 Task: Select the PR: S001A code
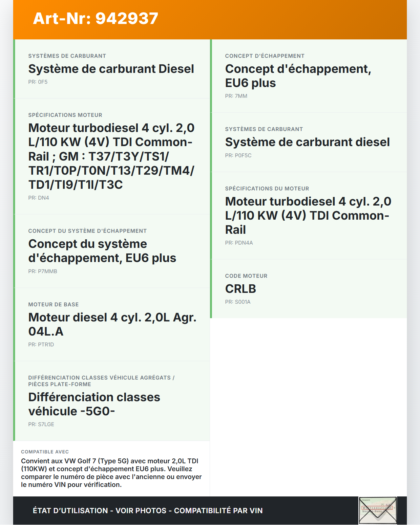point(238,302)
